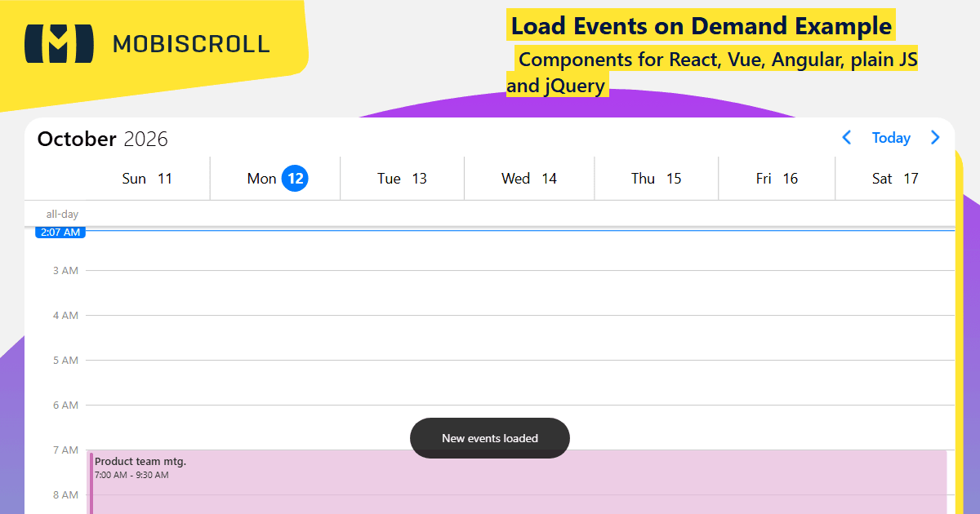
Task: Click the 4 AM time label
Action: [x=65, y=315]
